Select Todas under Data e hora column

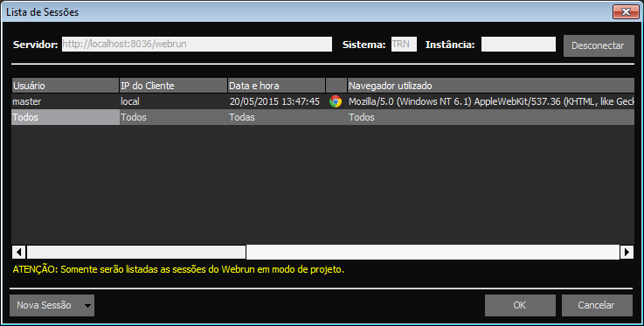click(x=276, y=117)
